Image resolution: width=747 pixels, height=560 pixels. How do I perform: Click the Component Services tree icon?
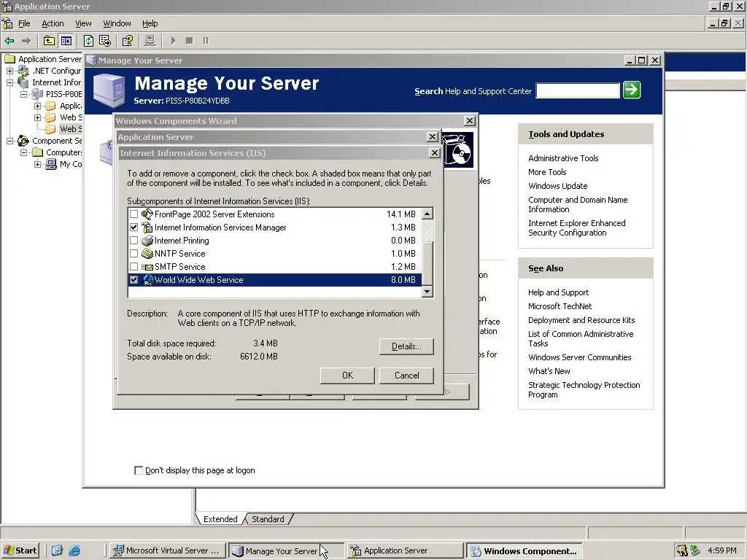[23, 141]
